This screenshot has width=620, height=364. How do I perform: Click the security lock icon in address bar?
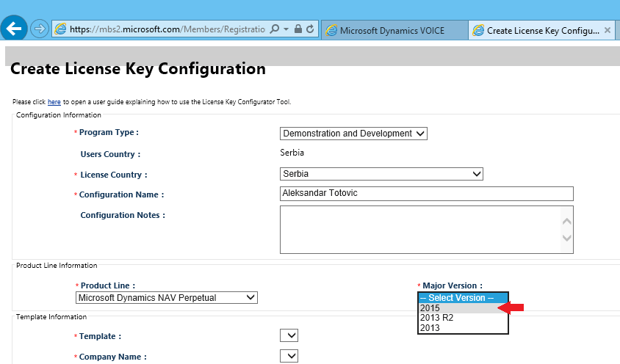point(298,29)
